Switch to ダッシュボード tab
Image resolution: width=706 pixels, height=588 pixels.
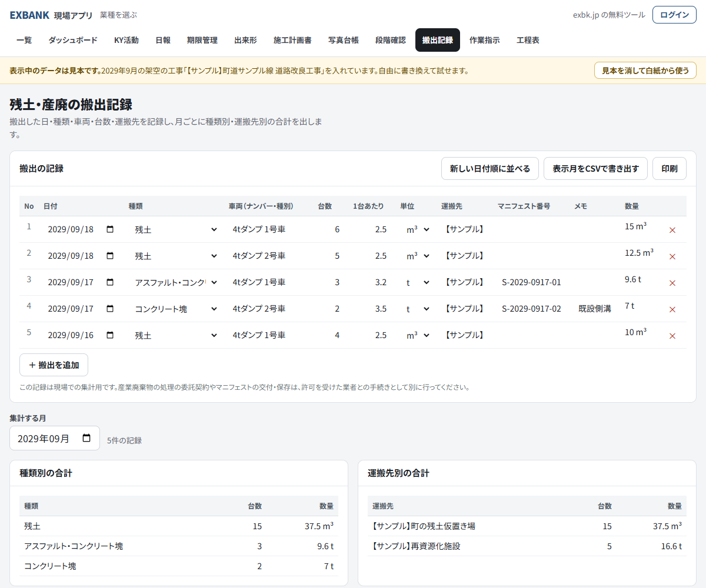click(x=73, y=40)
